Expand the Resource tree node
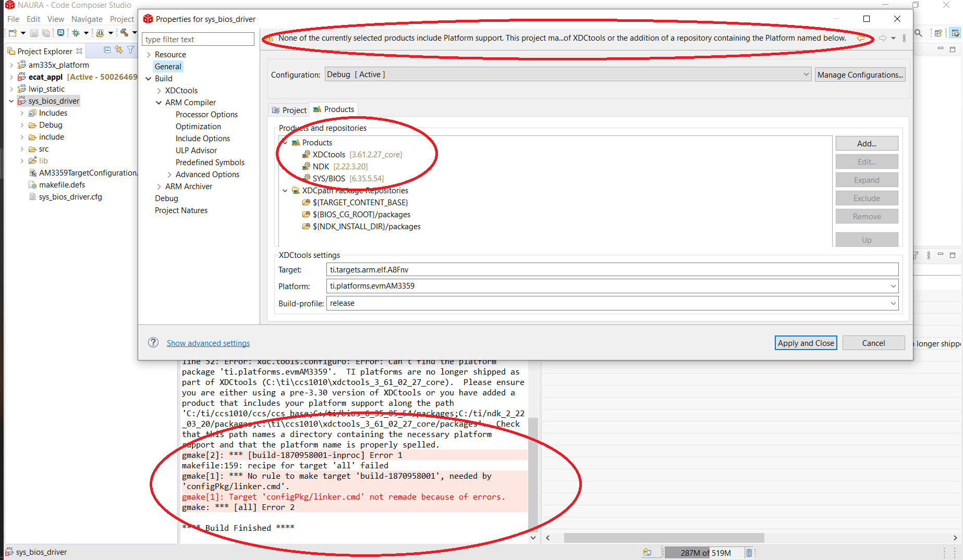 pyautogui.click(x=149, y=55)
